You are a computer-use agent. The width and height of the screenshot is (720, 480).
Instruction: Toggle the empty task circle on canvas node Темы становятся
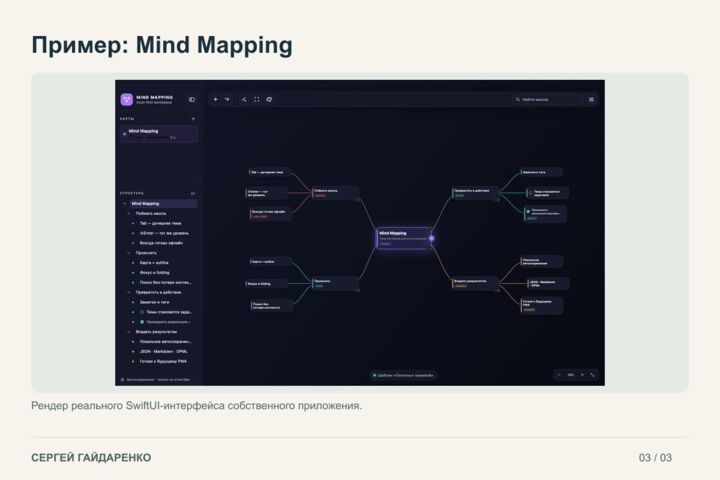pyautogui.click(x=530, y=193)
